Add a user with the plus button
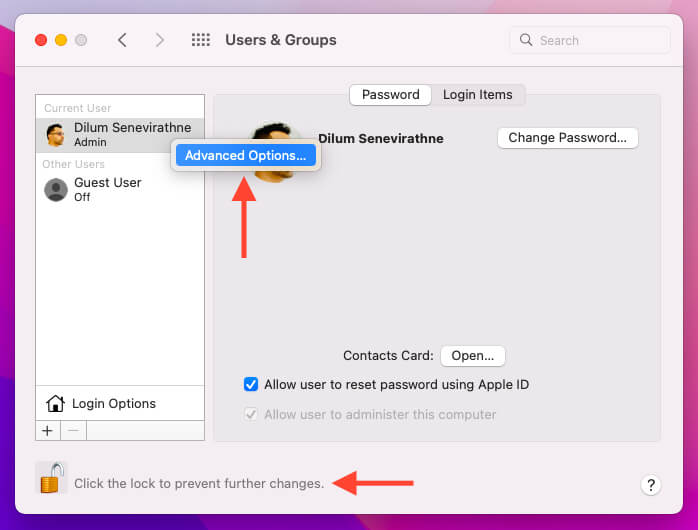 [48, 431]
